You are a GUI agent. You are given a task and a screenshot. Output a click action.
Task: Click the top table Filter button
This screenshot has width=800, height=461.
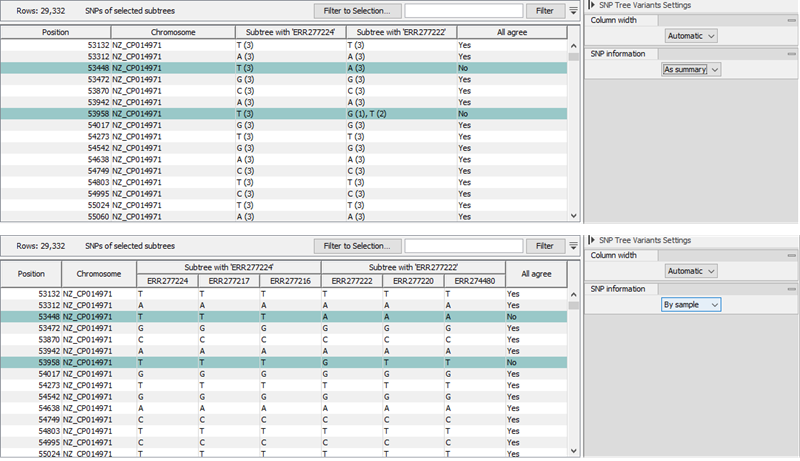(545, 11)
